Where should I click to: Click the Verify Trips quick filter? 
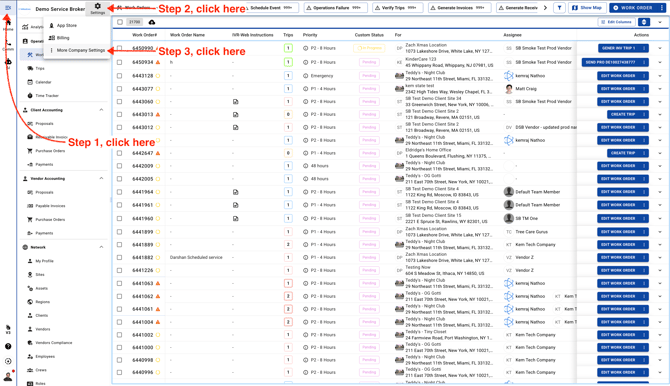pos(397,8)
